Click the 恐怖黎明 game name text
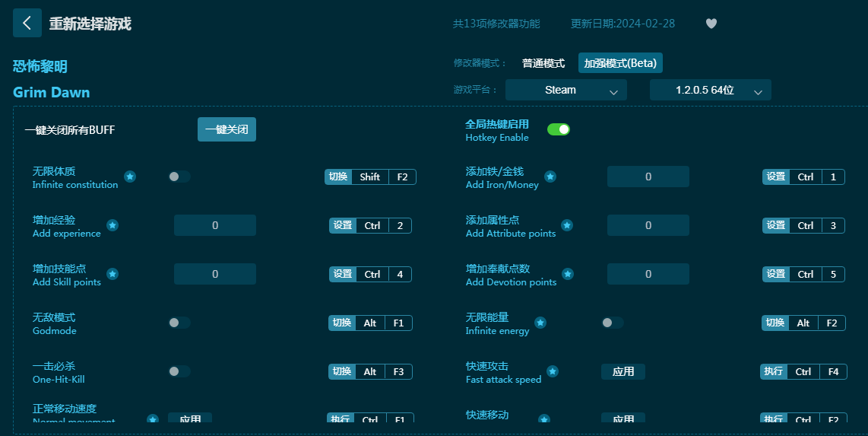Image resolution: width=868 pixels, height=436 pixels. (x=40, y=66)
